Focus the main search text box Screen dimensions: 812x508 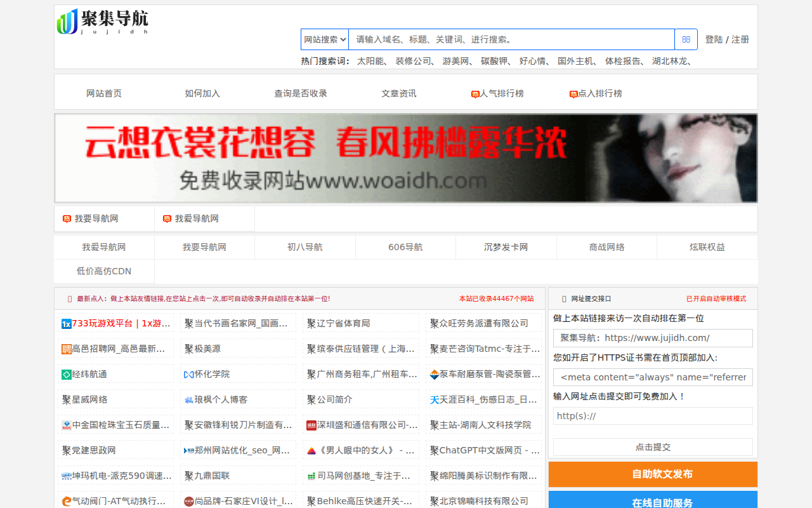click(511, 39)
